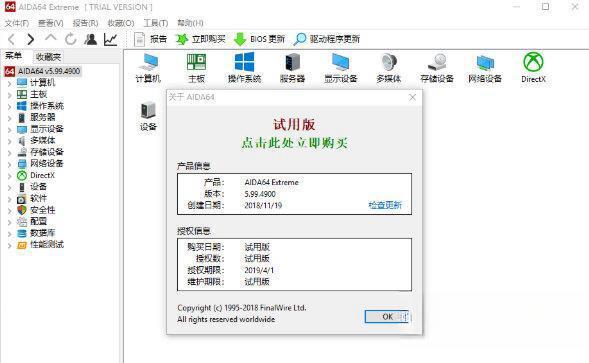589x363 pixels.
Task: Open 存储设备 storage icon in main pane
Action: pyautogui.click(x=437, y=68)
